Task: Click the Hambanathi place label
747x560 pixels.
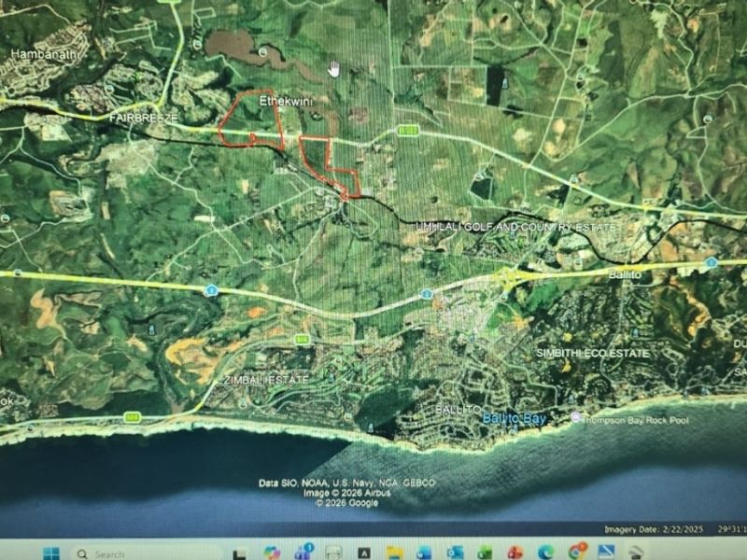Action: point(44,54)
